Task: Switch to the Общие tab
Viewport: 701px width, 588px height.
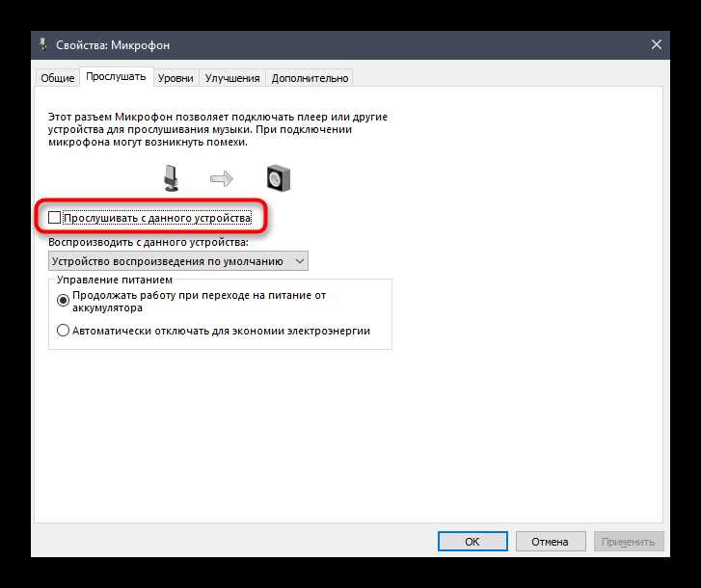Action: tap(58, 78)
